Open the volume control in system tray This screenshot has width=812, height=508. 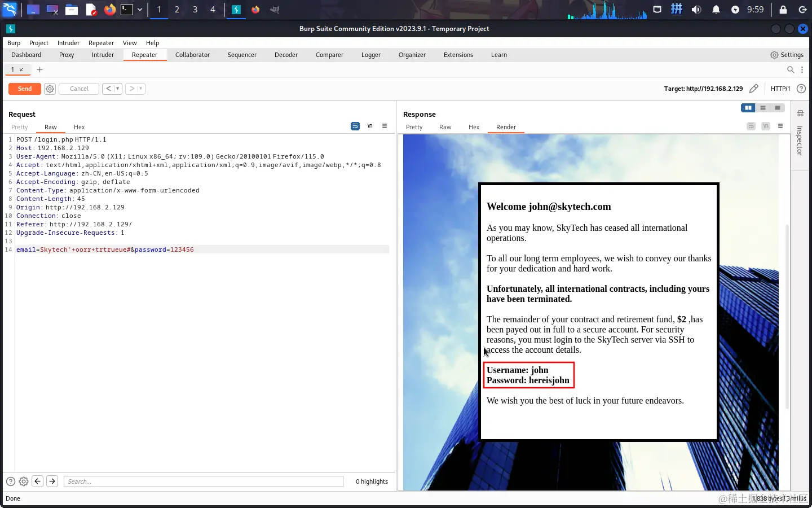(x=696, y=10)
